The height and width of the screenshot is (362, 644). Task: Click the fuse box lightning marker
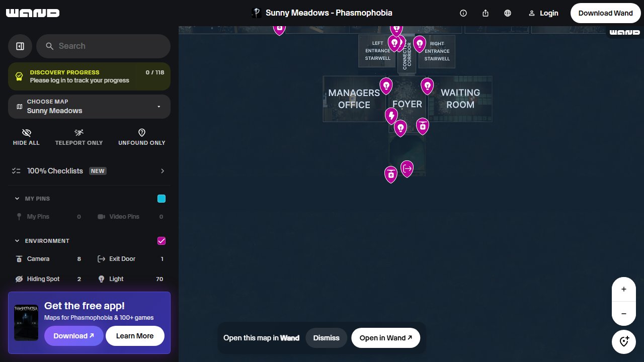coord(391,116)
